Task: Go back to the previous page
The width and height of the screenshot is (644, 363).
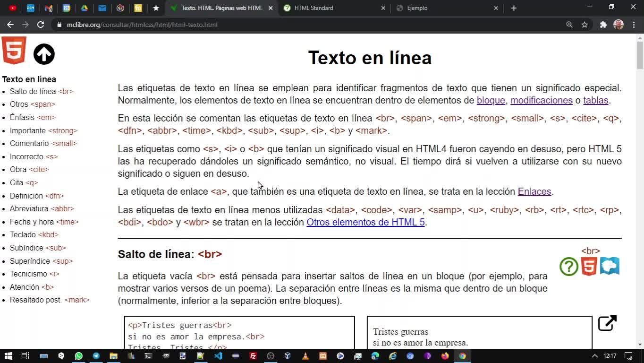Action: point(10,25)
